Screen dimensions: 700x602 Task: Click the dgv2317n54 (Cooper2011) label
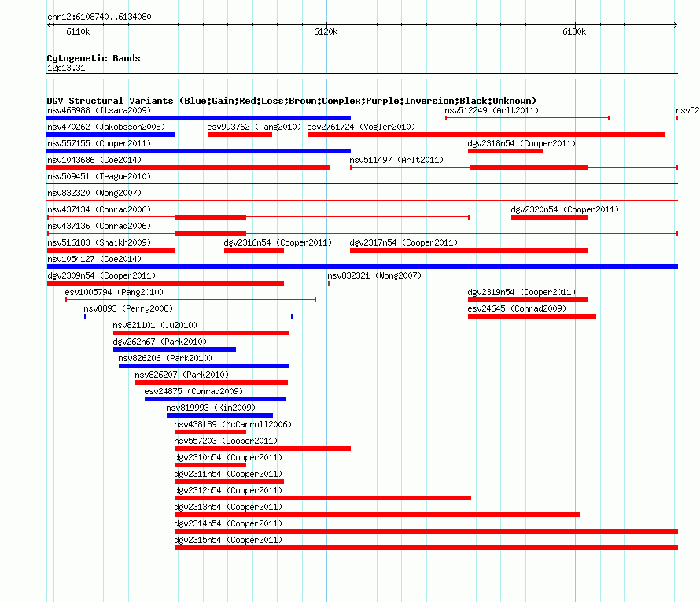(403, 242)
